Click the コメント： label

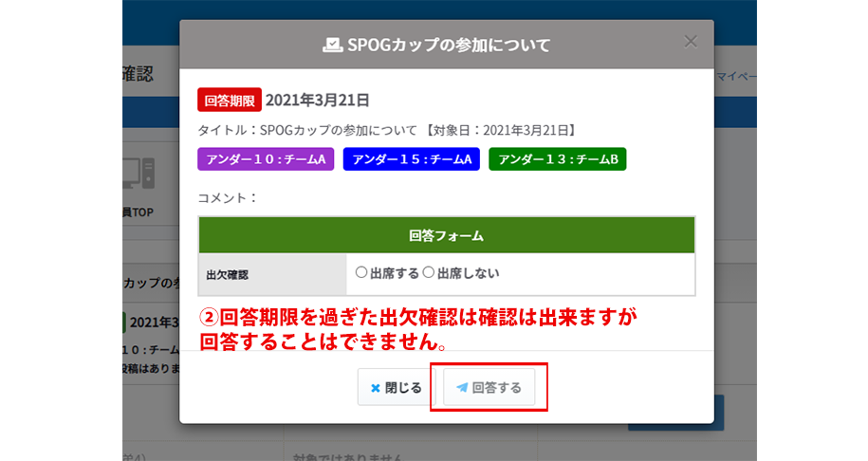227,198
